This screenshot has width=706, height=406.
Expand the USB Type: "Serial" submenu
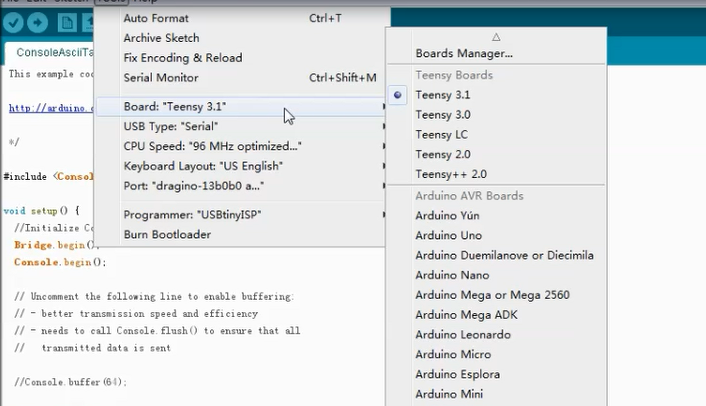(241, 126)
